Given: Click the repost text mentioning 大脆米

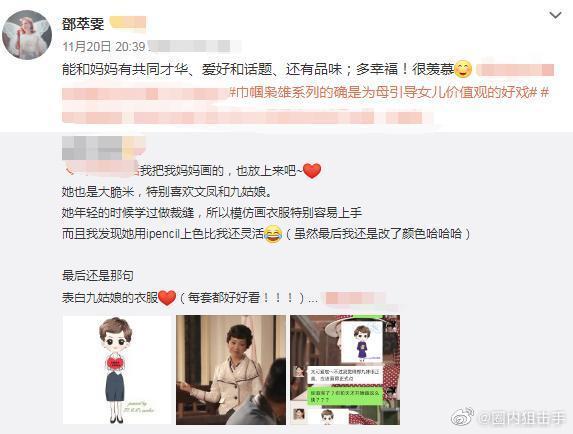Looking at the screenshot, I should pos(167,192).
